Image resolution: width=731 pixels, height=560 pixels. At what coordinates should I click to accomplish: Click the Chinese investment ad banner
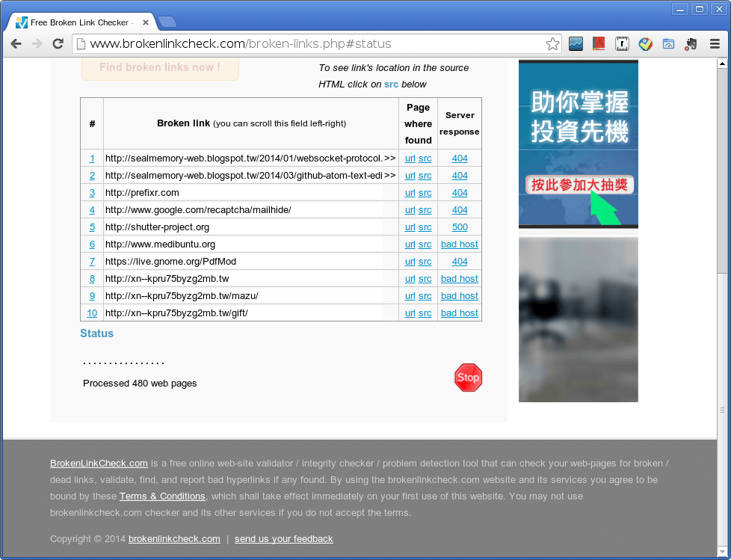pyautogui.click(x=578, y=144)
